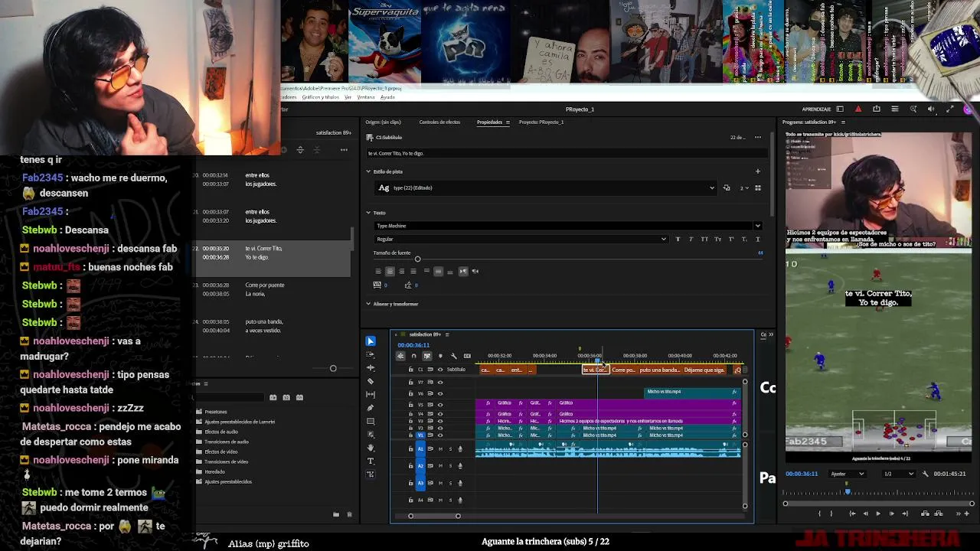This screenshot has height=551, width=980.
Task: Enable all caps text style
Action: pos(704,240)
